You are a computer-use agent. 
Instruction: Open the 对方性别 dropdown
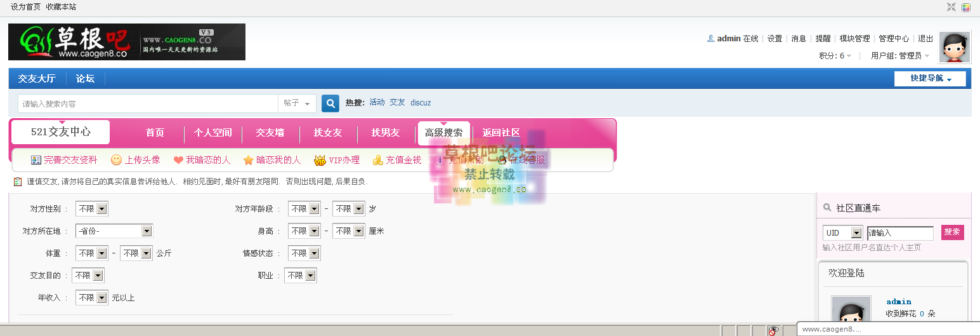pos(92,209)
